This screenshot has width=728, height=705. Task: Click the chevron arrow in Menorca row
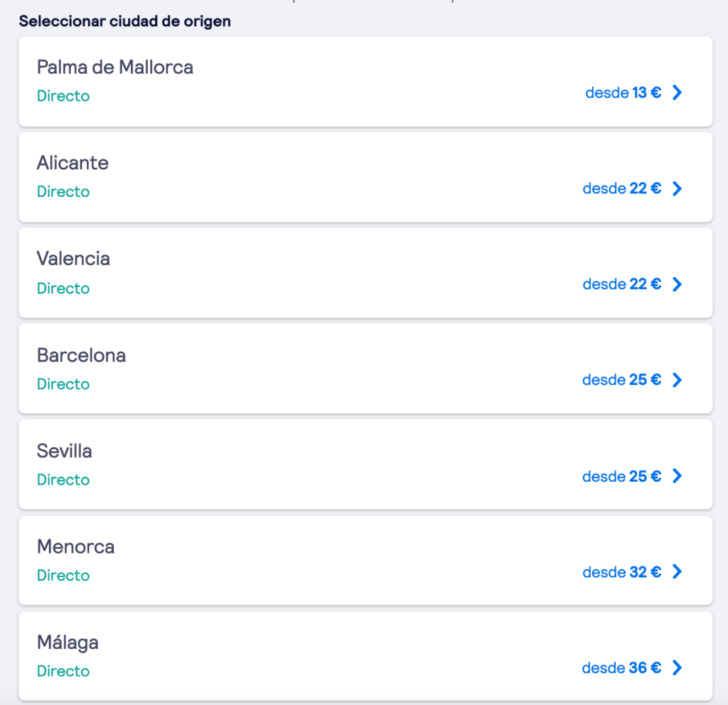pos(677,572)
